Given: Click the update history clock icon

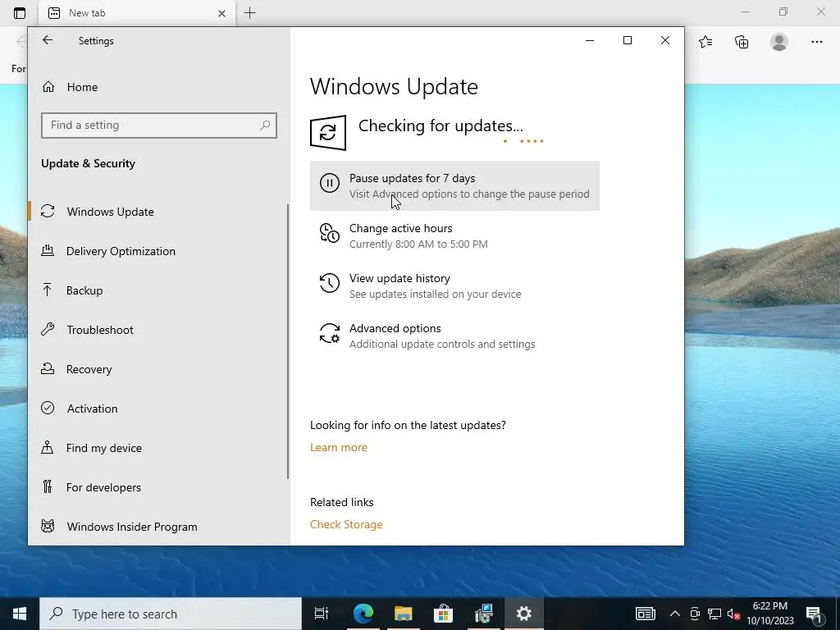Looking at the screenshot, I should (330, 283).
